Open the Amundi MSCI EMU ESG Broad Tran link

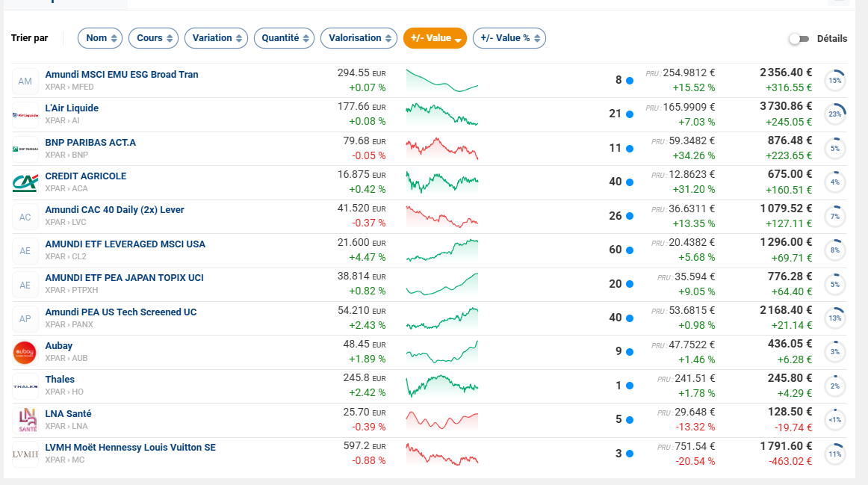click(122, 74)
